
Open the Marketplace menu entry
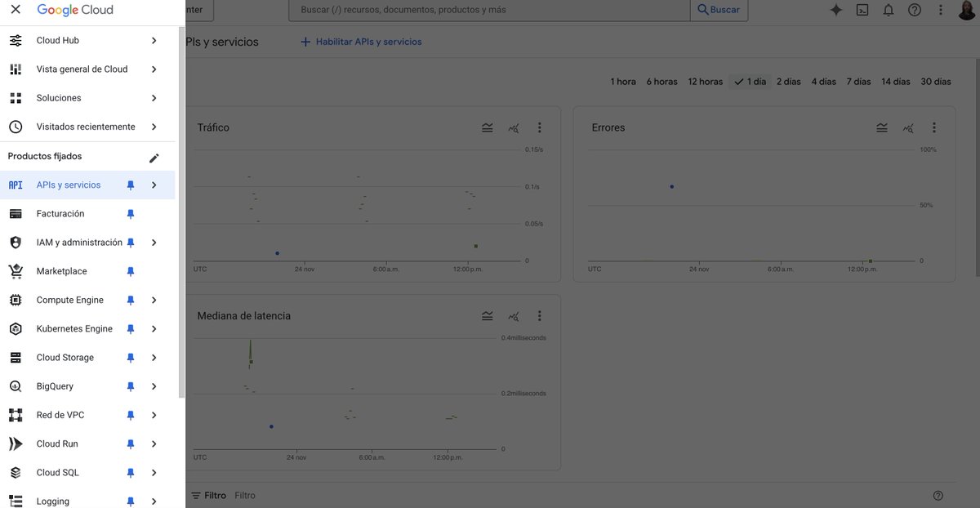click(x=87, y=271)
